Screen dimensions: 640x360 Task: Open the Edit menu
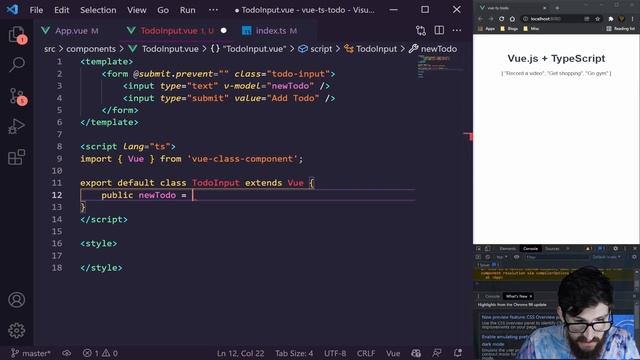62,10
